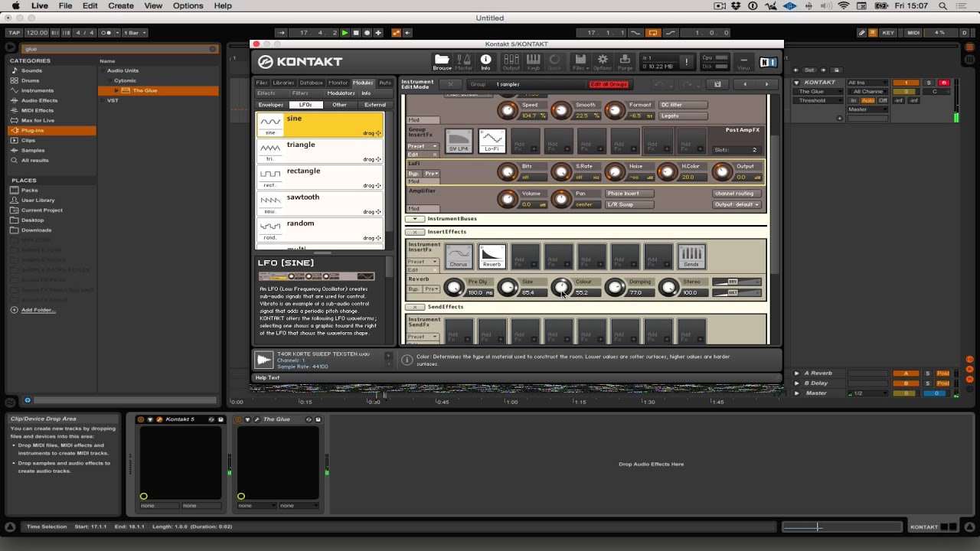Toggle the KEY map mode in Live
980x551 pixels.
pyautogui.click(x=888, y=33)
